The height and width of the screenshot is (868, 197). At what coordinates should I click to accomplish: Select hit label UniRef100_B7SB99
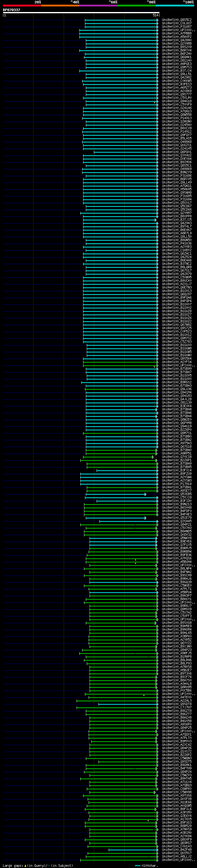(177, 369)
